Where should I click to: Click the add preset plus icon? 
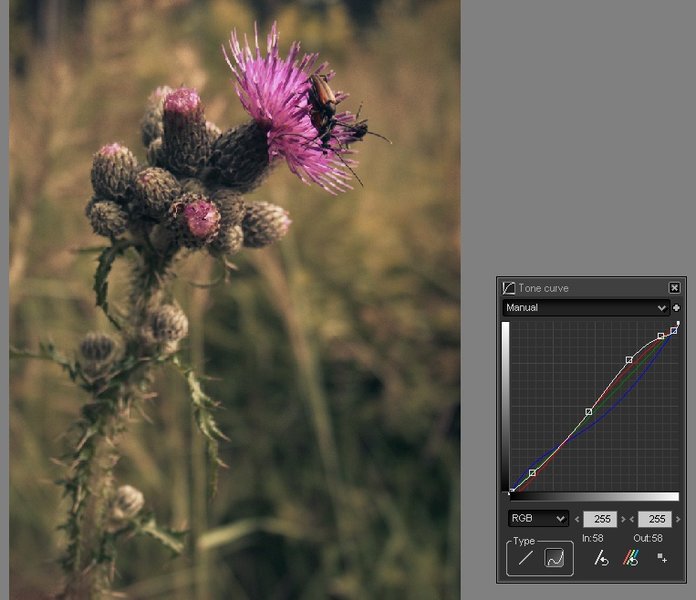point(677,308)
